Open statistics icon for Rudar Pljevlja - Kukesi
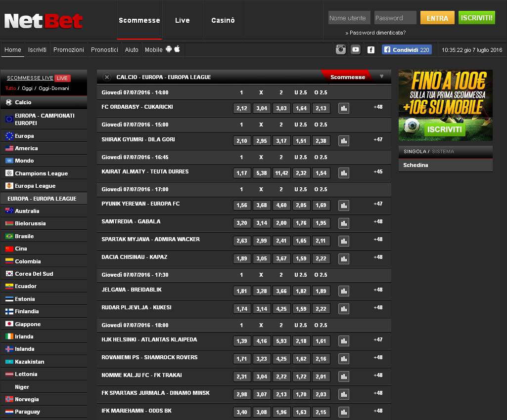 344,309
